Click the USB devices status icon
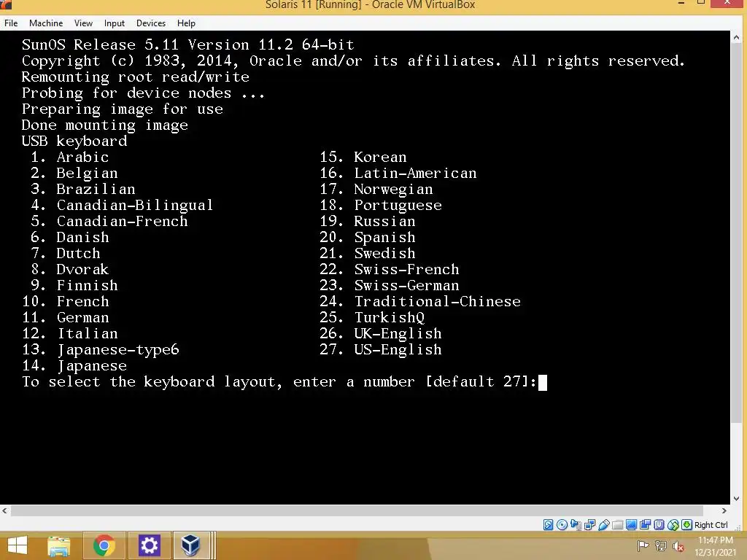Image resolution: width=747 pixels, height=560 pixels. (603, 525)
